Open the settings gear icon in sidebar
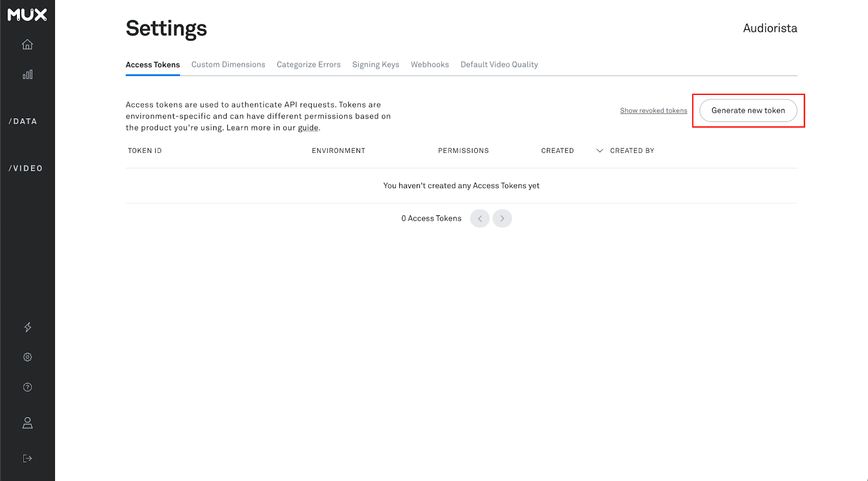Screen dimensions: 868x481 coord(27,357)
